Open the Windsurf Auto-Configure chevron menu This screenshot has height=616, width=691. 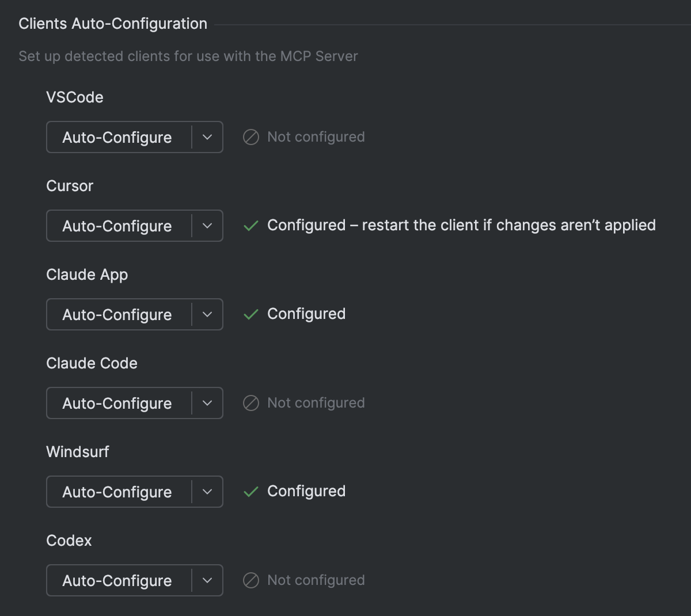(208, 492)
